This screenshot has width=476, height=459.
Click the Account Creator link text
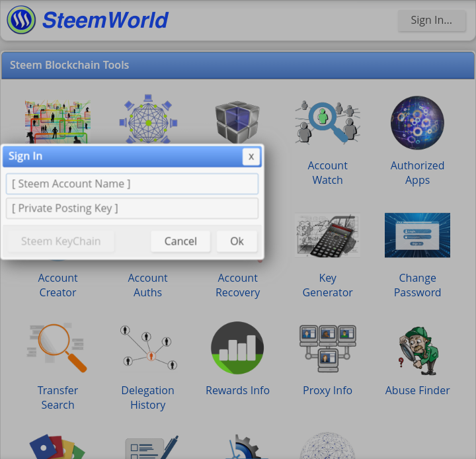58,285
